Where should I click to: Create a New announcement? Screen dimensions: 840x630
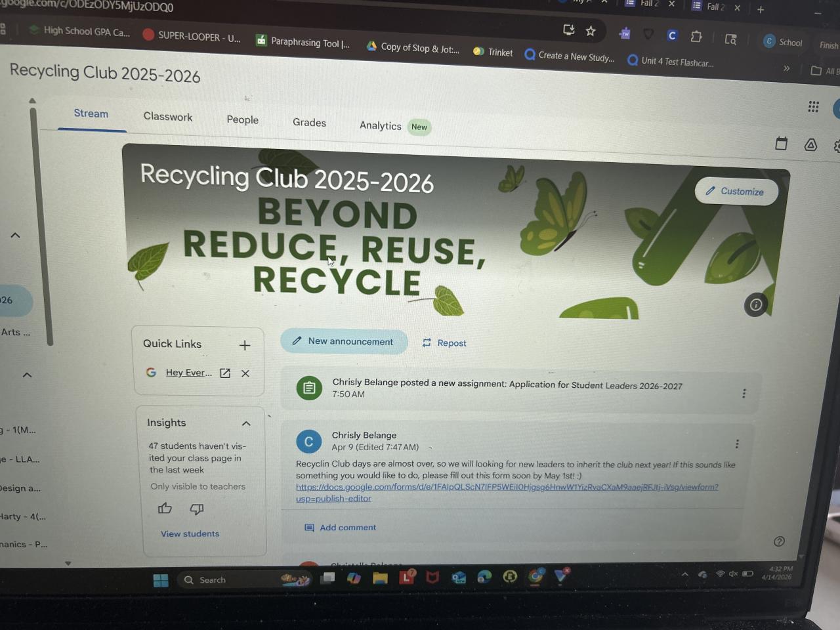point(344,341)
